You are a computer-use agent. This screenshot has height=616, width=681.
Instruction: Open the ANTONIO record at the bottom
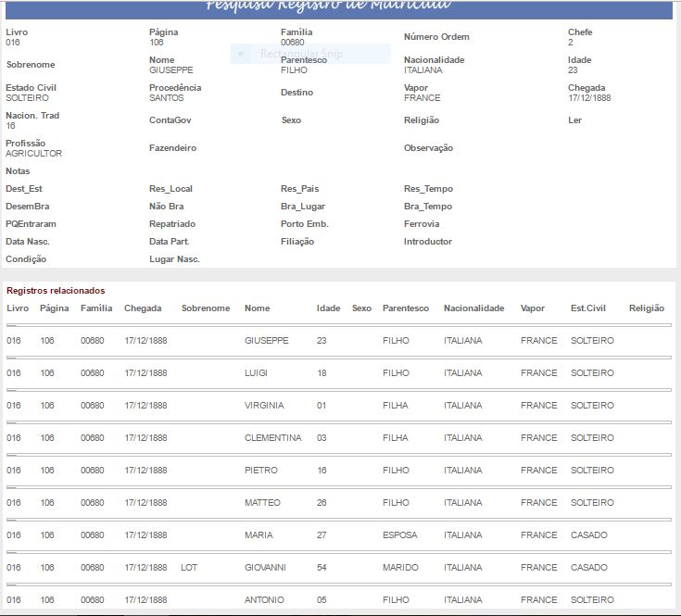click(x=264, y=600)
